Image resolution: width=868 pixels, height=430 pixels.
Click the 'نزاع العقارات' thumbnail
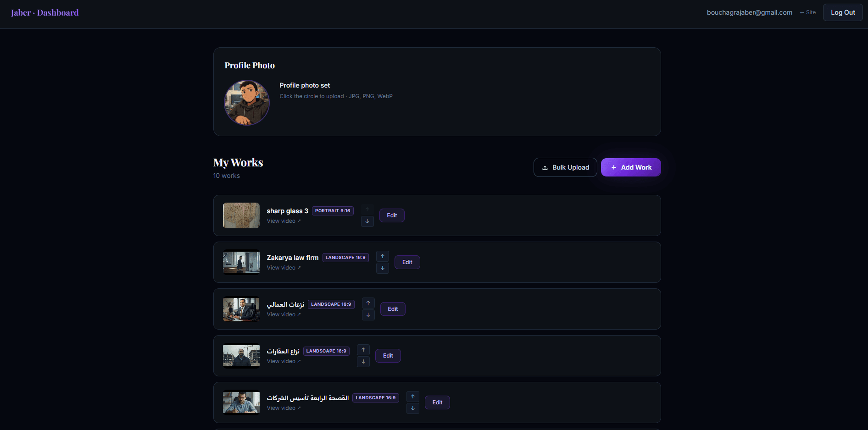coord(241,356)
